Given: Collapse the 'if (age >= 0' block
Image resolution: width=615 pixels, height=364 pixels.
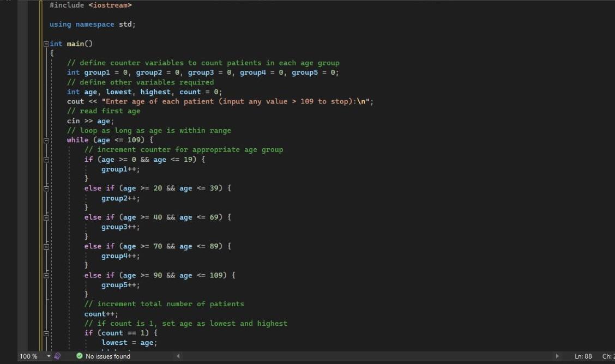Looking at the screenshot, I should (x=46, y=159).
